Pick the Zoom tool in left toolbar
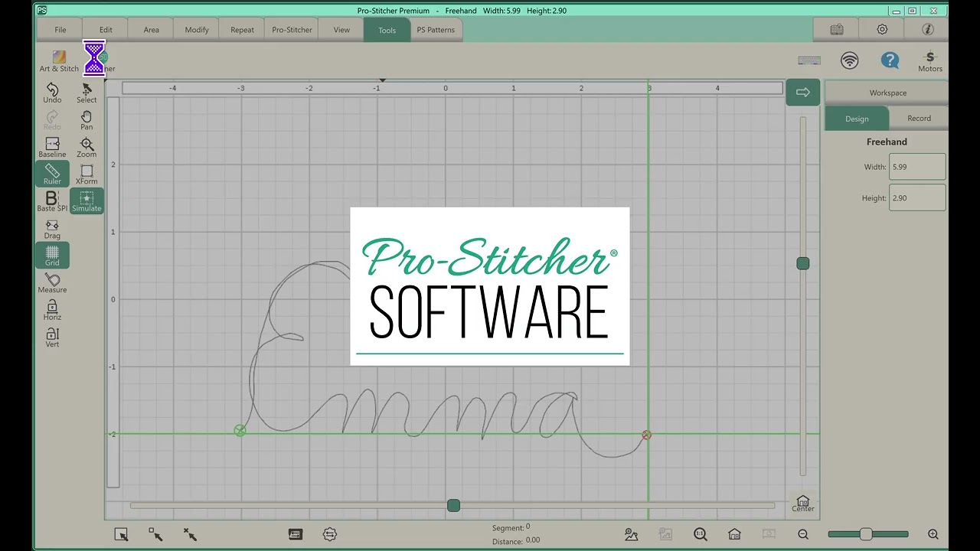The height and width of the screenshot is (551, 980). pyautogui.click(x=87, y=148)
